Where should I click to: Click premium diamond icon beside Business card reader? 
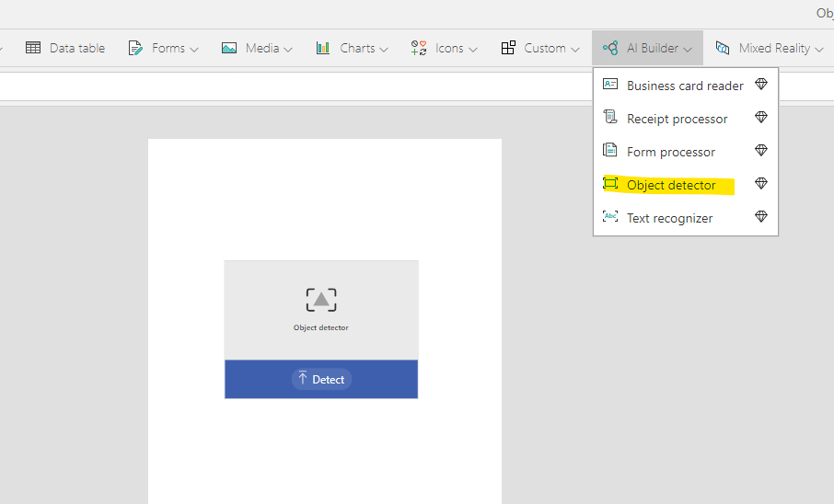760,85
